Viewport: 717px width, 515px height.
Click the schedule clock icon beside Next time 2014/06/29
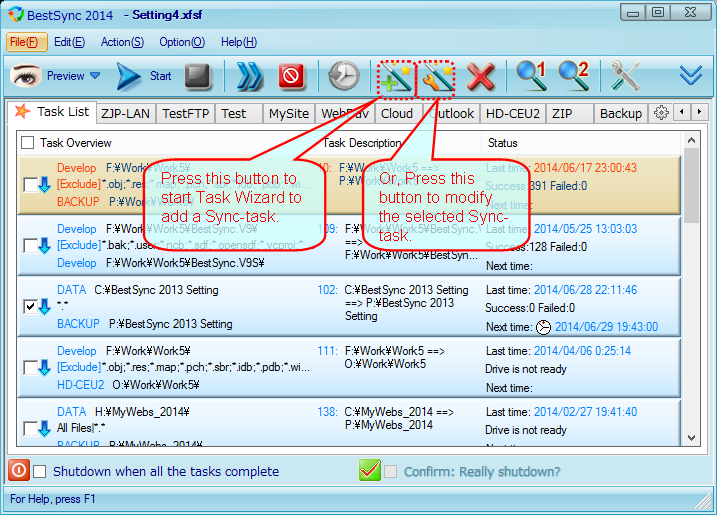coord(543,327)
